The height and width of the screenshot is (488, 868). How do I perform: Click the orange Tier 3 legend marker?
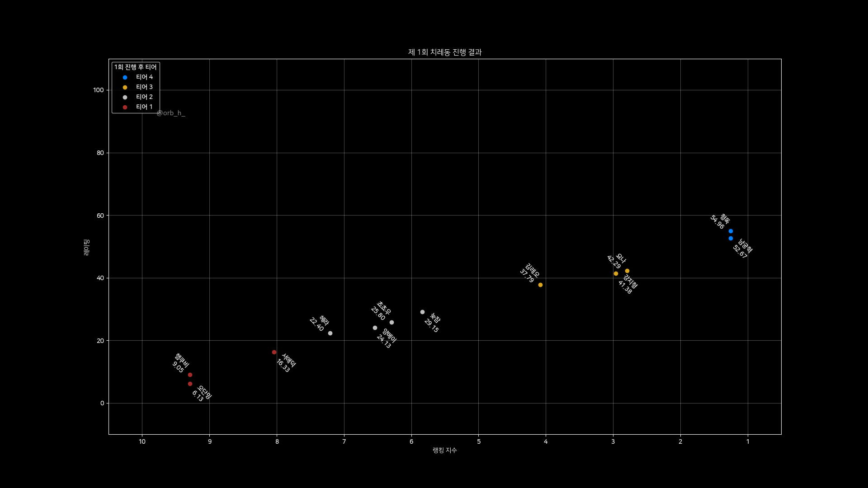[x=125, y=87]
